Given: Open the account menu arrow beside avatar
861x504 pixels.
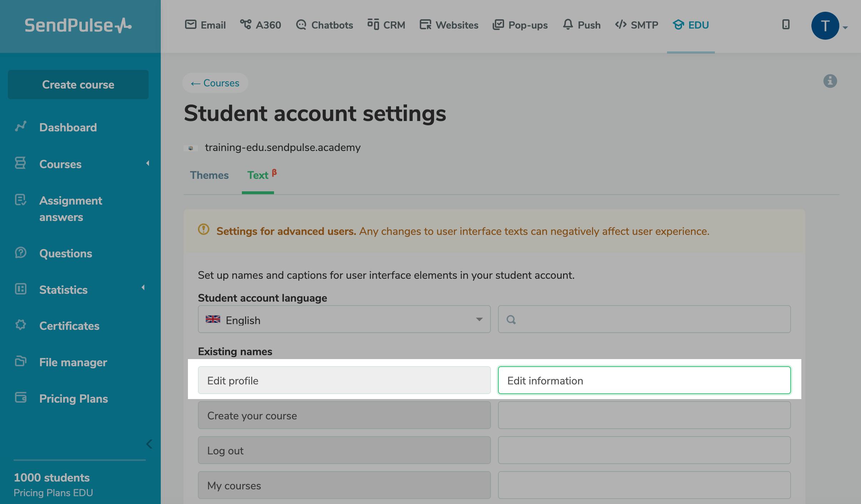Looking at the screenshot, I should 845,27.
